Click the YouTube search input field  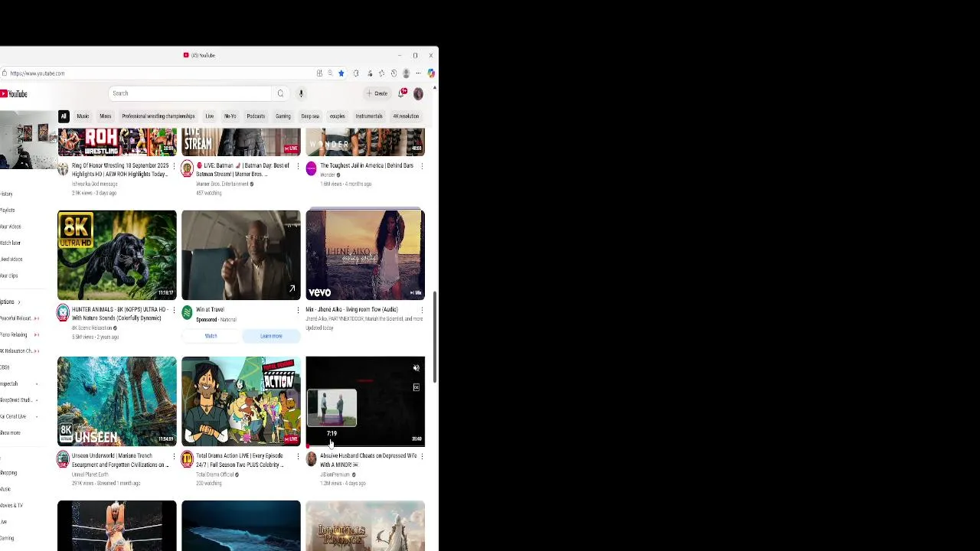191,93
